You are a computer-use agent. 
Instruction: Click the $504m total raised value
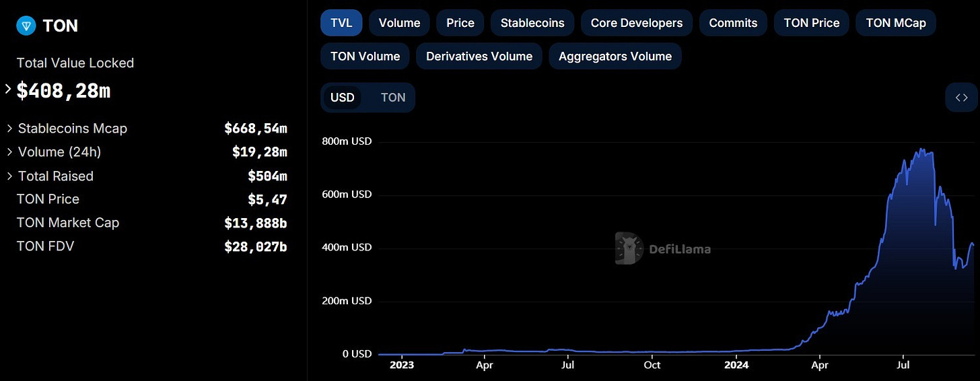point(268,176)
